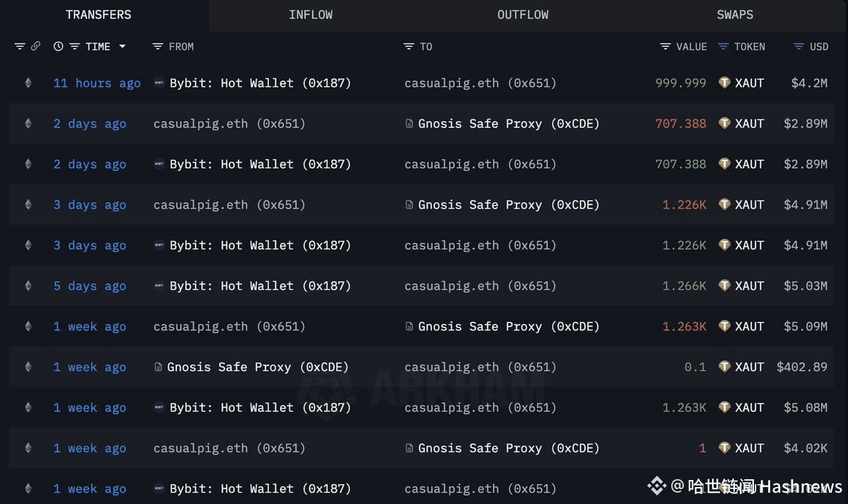
Task: Switch to the INFLOW tab
Action: (x=310, y=15)
